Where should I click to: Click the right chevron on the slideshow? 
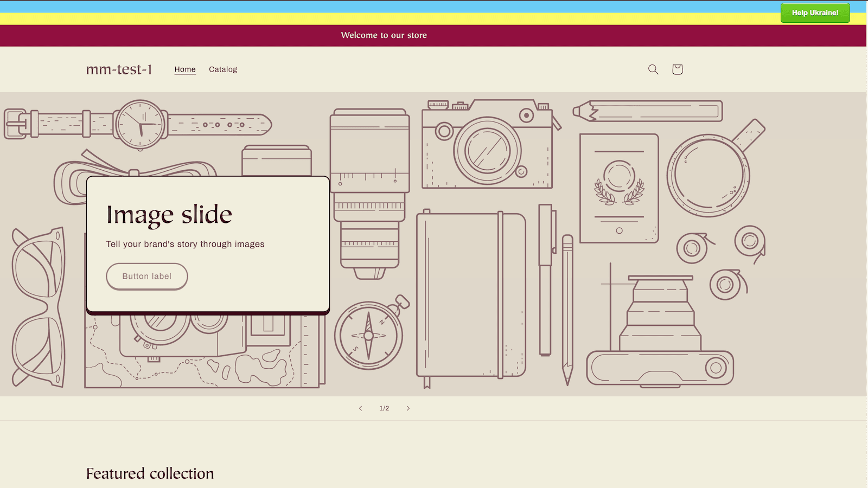coord(408,408)
